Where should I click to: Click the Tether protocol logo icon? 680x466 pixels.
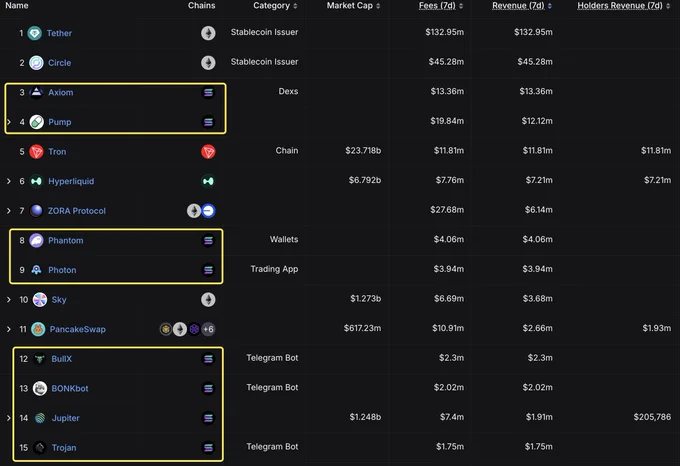click(x=35, y=33)
